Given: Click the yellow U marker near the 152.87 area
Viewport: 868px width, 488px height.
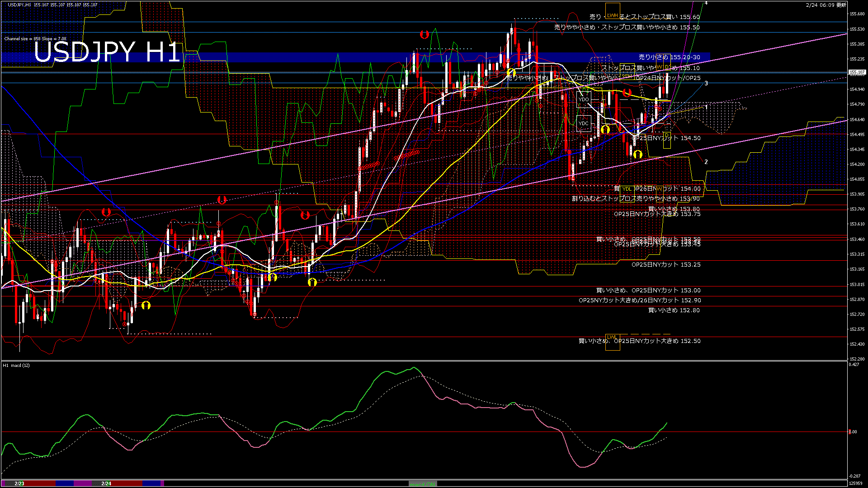Looking at the screenshot, I should (x=146, y=306).
